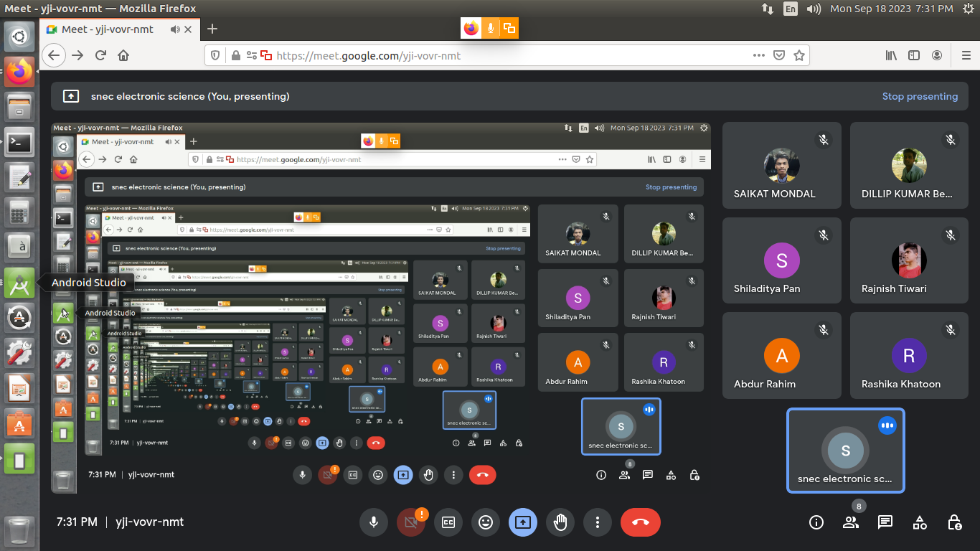Leave the call with red hang-up button

click(x=641, y=522)
